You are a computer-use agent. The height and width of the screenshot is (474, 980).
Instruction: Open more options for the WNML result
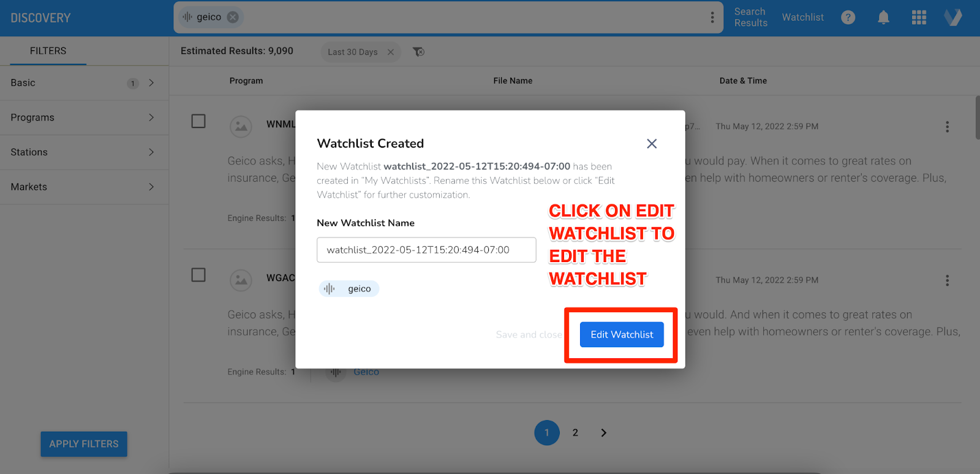point(947,127)
